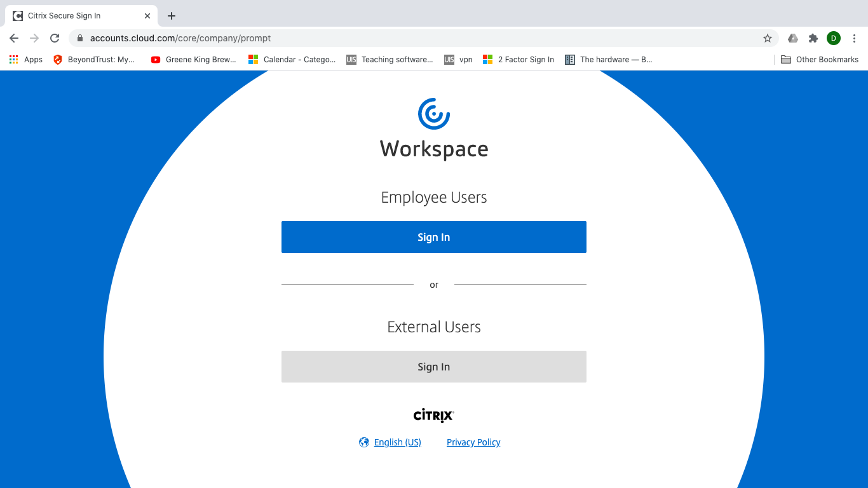Open the 2 Factor Sign In bookmark
The width and height of the screenshot is (868, 488).
pyautogui.click(x=519, y=60)
